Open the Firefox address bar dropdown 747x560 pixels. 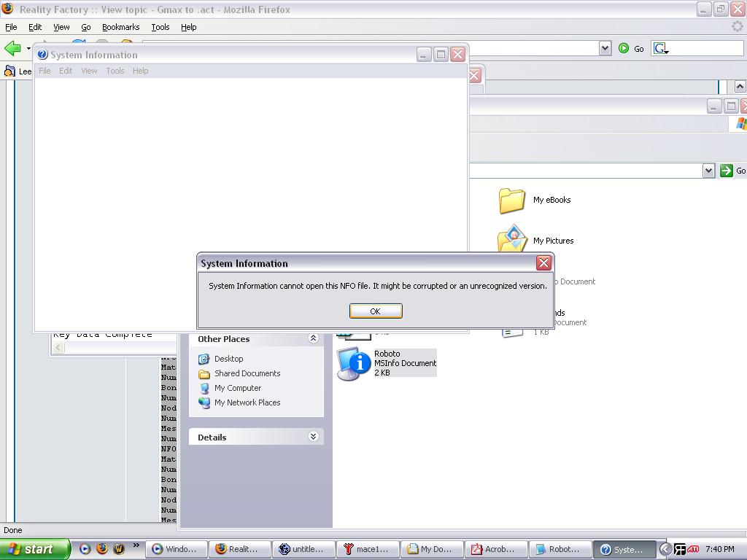point(605,48)
